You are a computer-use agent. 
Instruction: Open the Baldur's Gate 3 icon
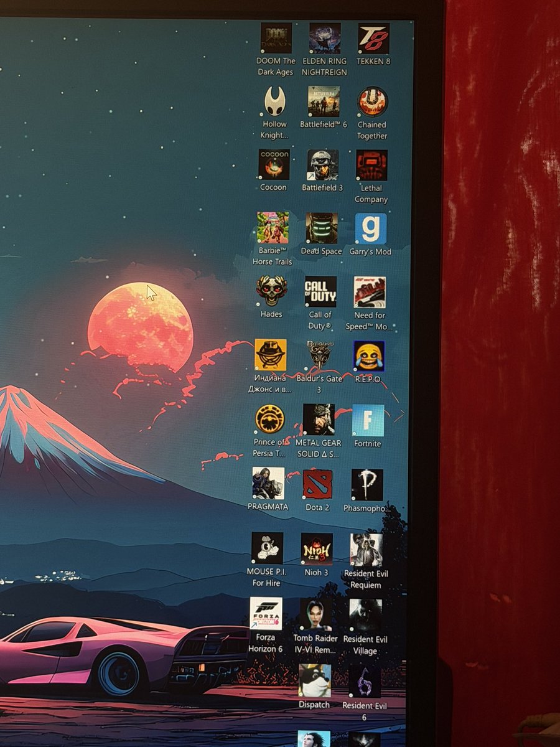coord(320,355)
